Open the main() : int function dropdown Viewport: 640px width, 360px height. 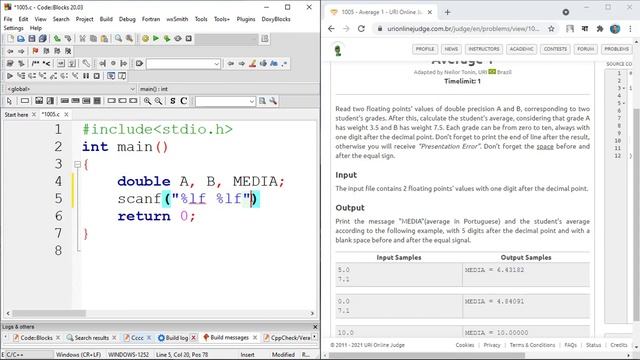coord(229,89)
